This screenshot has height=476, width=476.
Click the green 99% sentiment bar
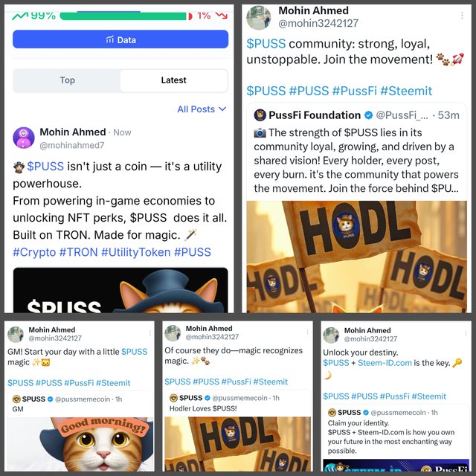click(x=123, y=16)
